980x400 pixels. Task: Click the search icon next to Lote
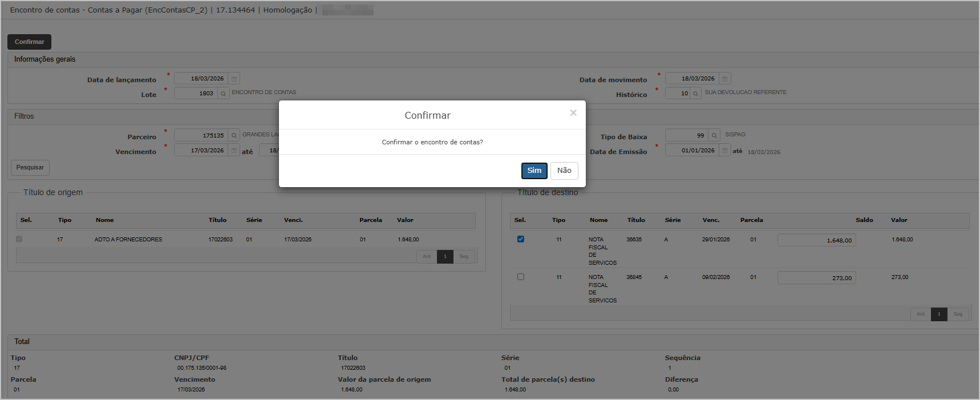click(x=223, y=94)
